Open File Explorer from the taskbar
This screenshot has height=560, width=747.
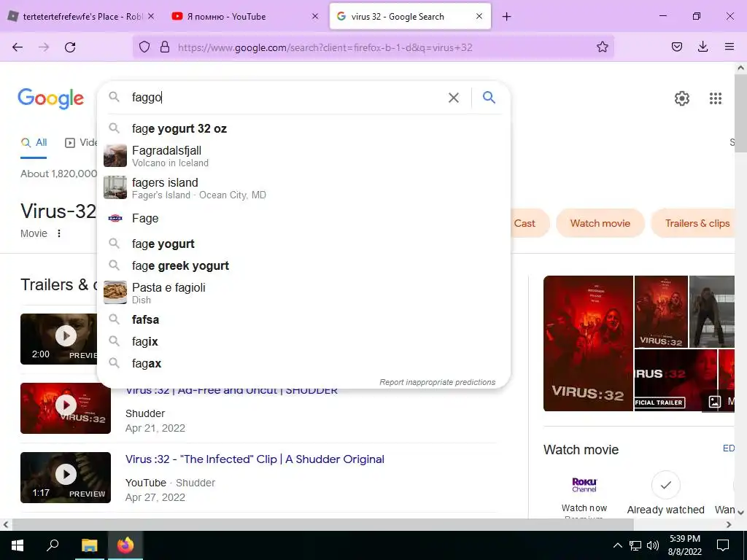click(89, 545)
